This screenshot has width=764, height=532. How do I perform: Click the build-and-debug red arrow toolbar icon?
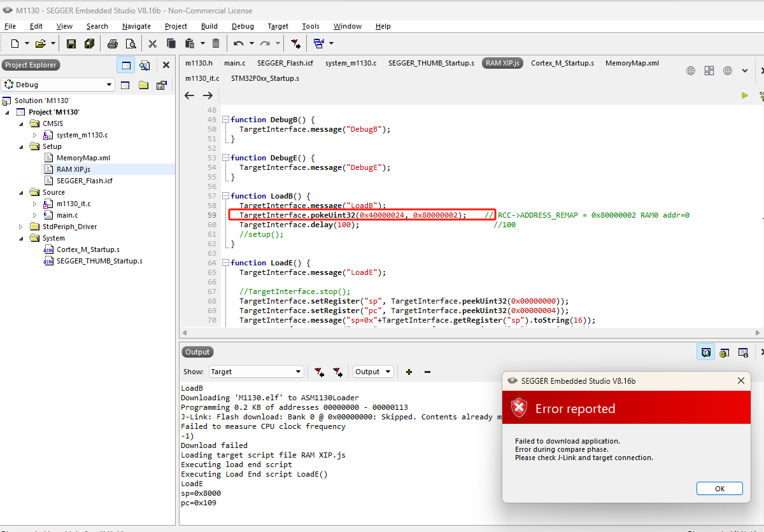(295, 43)
